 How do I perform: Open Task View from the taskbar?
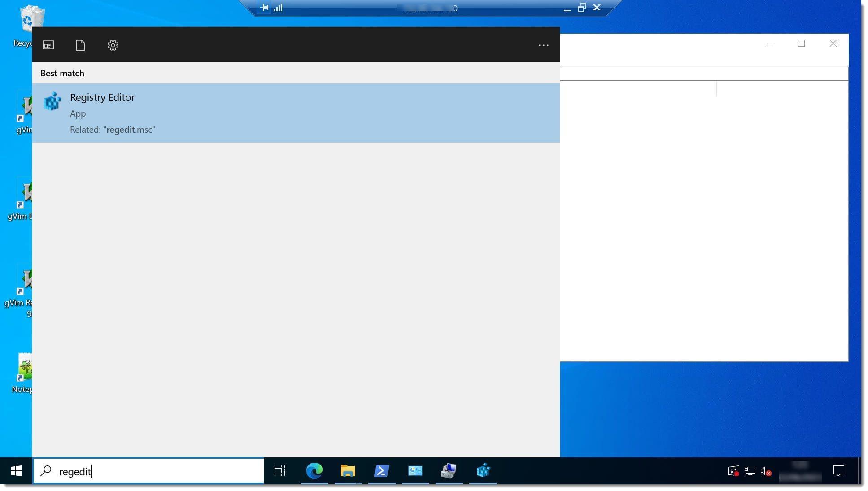point(280,471)
